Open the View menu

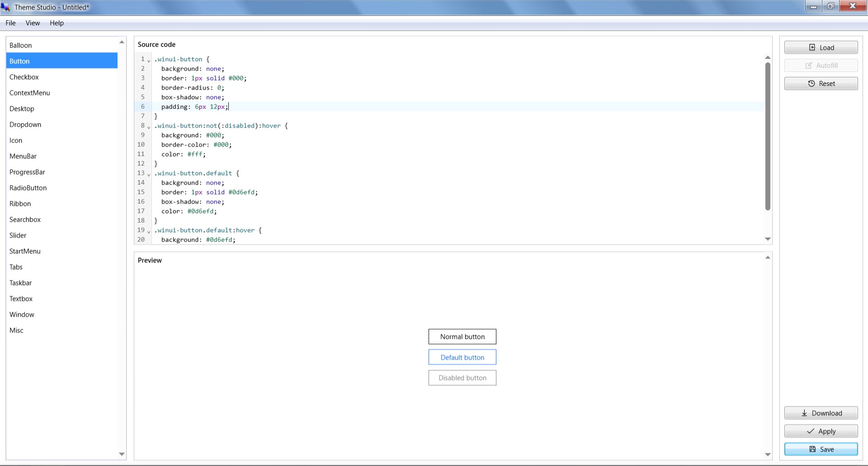(x=33, y=23)
